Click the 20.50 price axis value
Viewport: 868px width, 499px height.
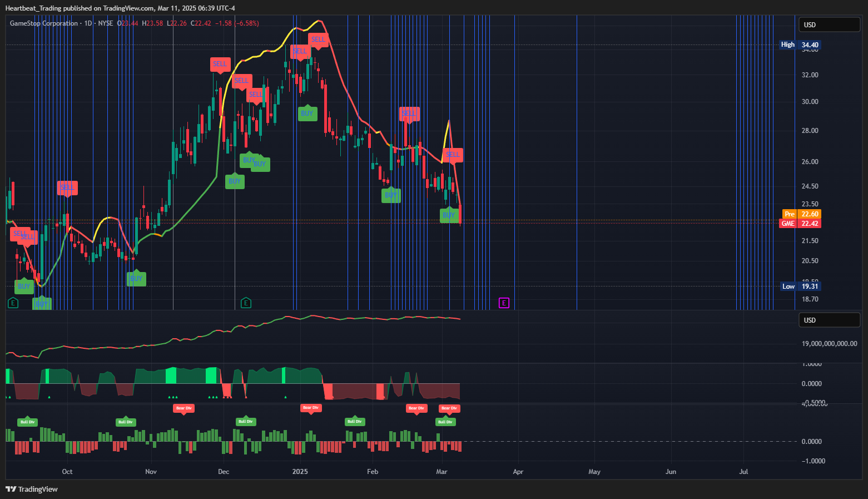tap(810, 261)
